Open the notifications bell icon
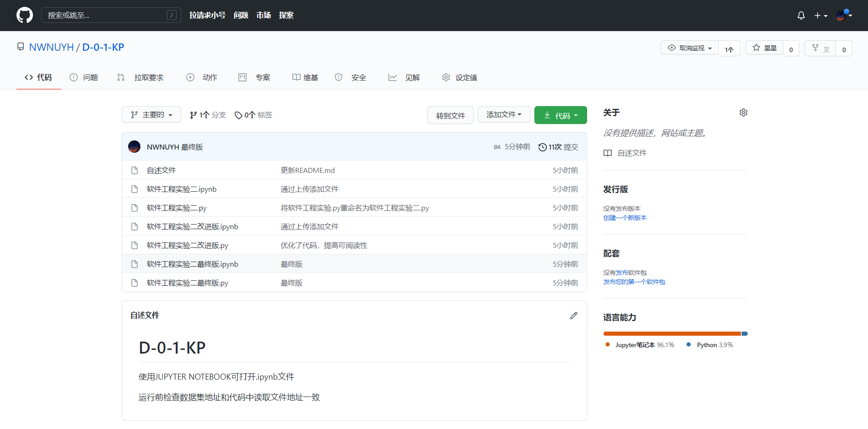This screenshot has height=429, width=868. click(x=801, y=16)
